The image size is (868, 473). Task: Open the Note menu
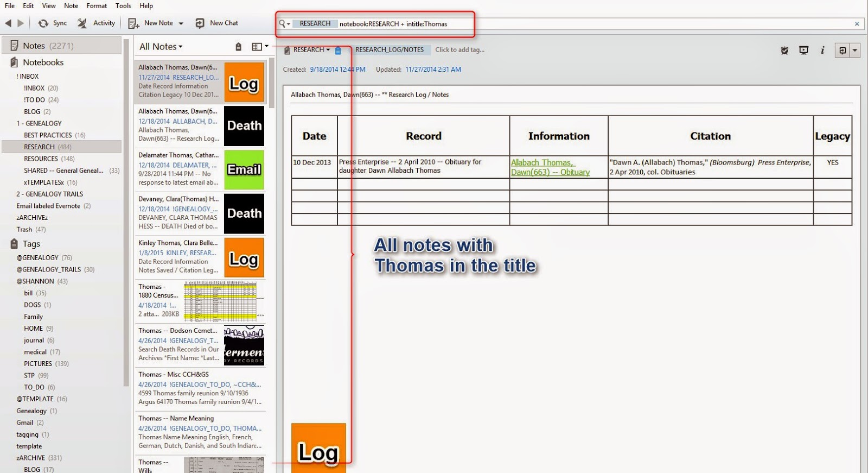point(71,5)
